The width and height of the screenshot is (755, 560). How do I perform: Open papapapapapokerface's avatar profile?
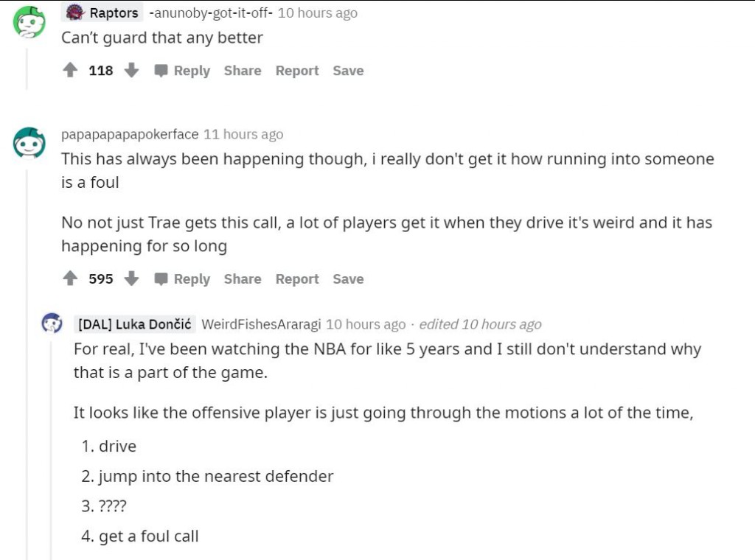[29, 142]
